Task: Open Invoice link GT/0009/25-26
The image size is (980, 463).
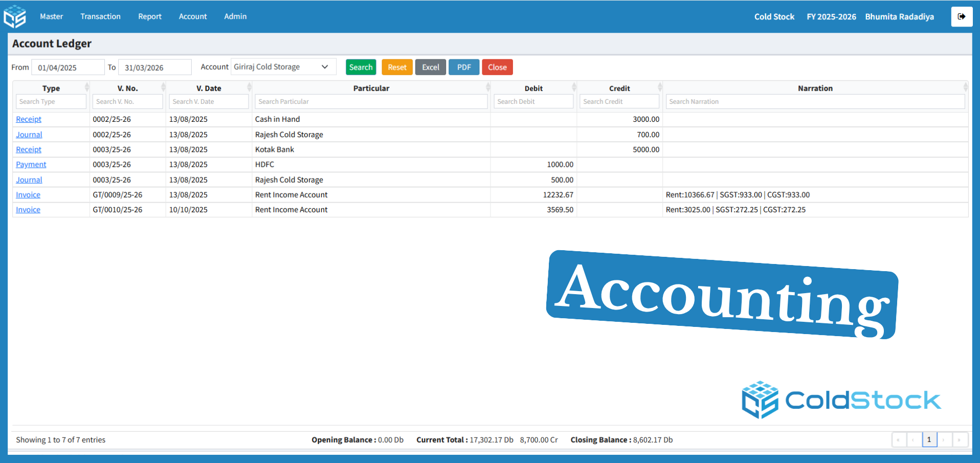Action: pyautogui.click(x=28, y=194)
